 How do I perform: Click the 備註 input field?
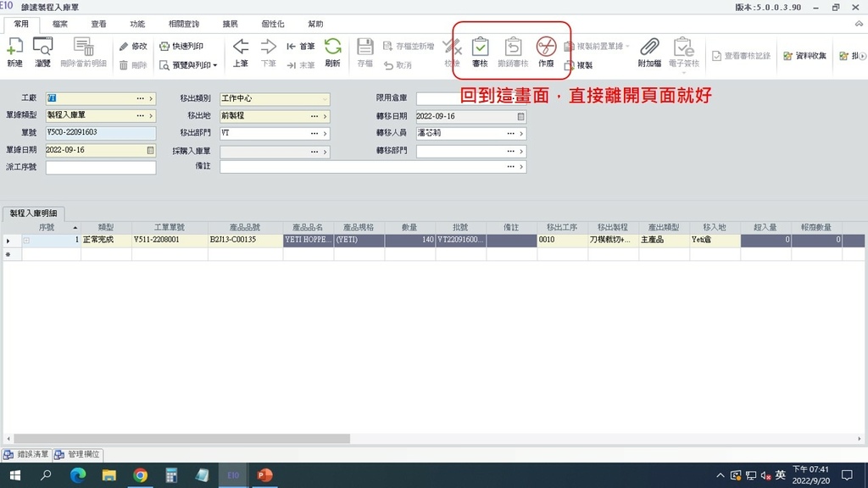pyautogui.click(x=373, y=167)
